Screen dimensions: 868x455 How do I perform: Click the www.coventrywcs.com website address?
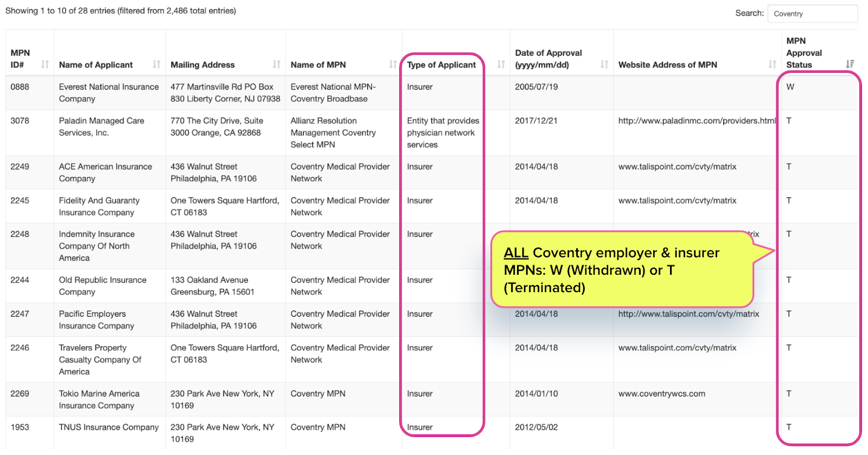[662, 394]
